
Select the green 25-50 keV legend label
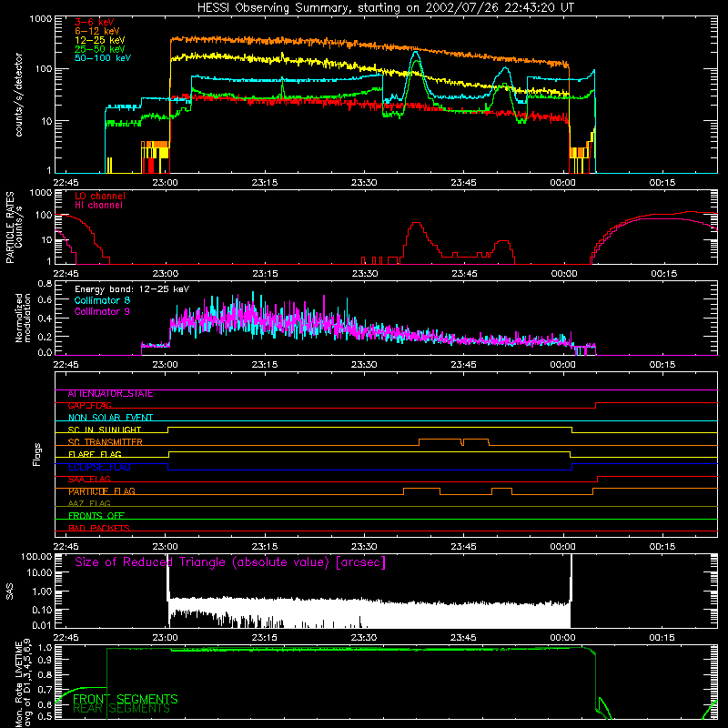[99, 49]
